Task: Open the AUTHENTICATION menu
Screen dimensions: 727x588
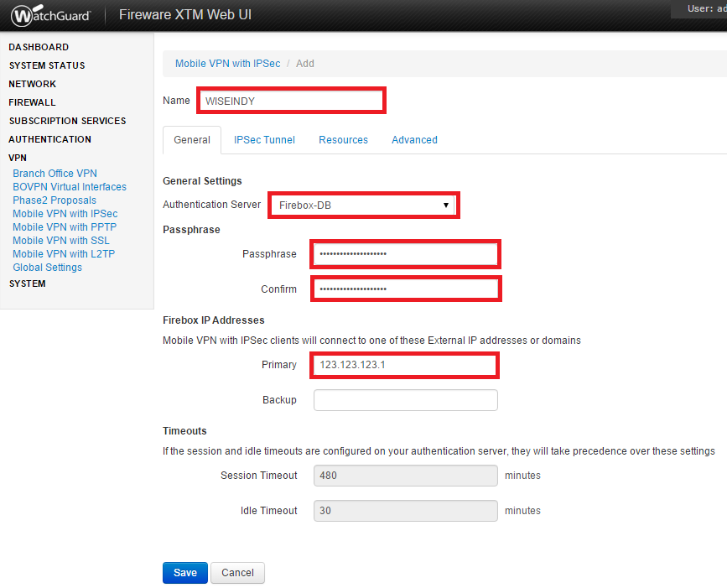Action: (49, 139)
